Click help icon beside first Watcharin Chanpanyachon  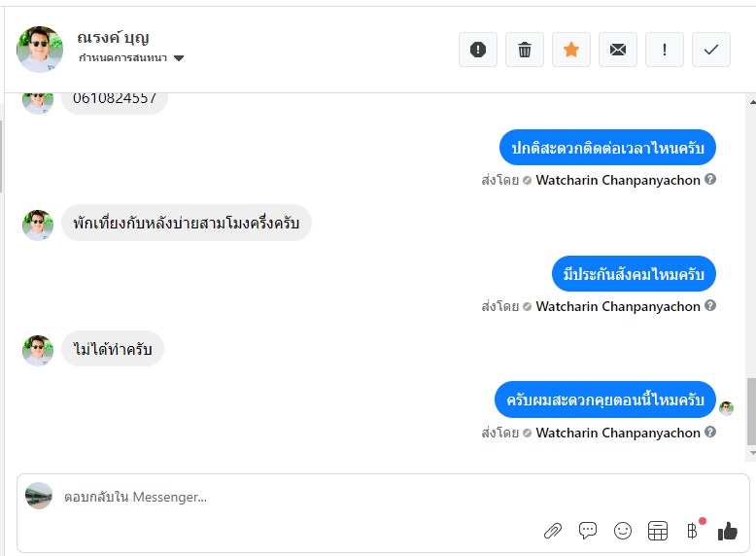[710, 180]
